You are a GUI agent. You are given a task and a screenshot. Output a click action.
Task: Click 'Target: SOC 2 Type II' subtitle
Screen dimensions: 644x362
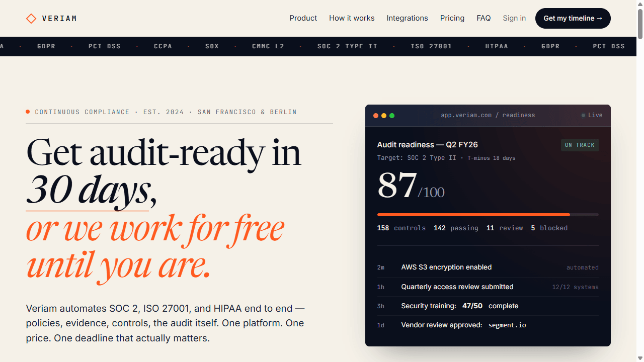(417, 158)
